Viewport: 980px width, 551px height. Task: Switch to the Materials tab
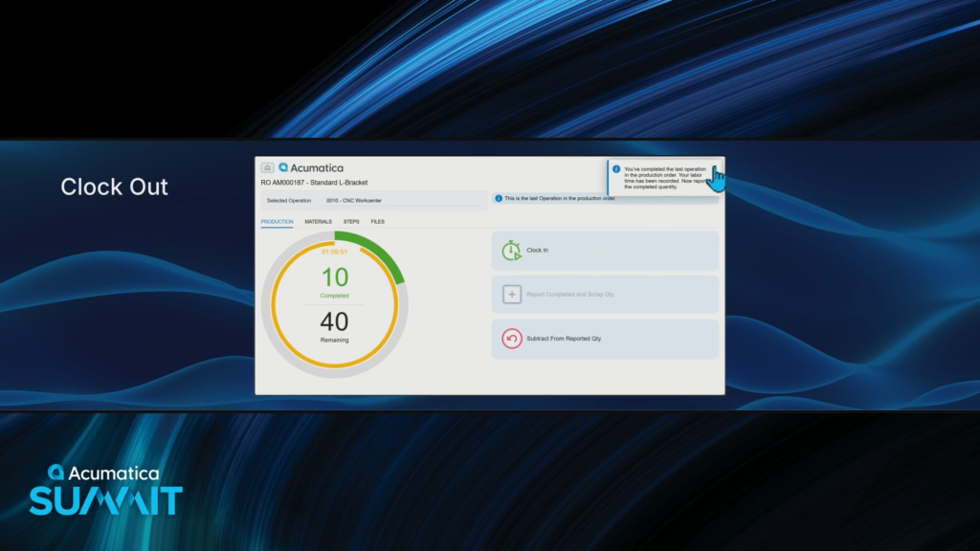pyautogui.click(x=318, y=222)
